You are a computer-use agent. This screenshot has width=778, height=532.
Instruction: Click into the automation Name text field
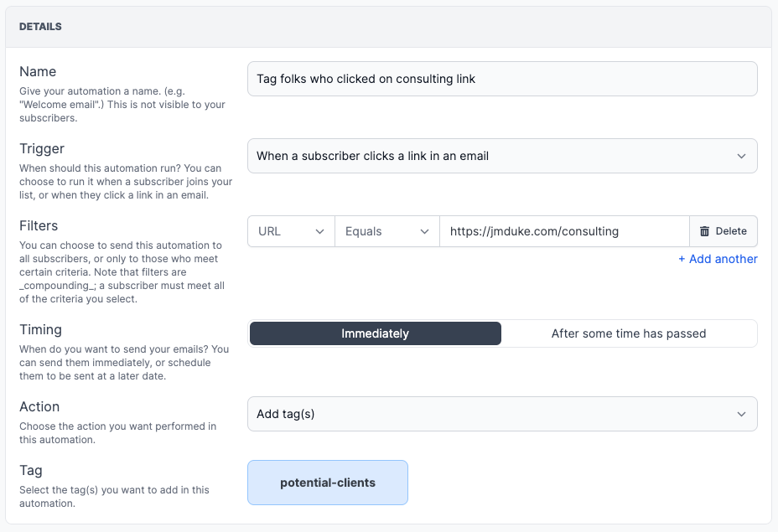coord(501,79)
